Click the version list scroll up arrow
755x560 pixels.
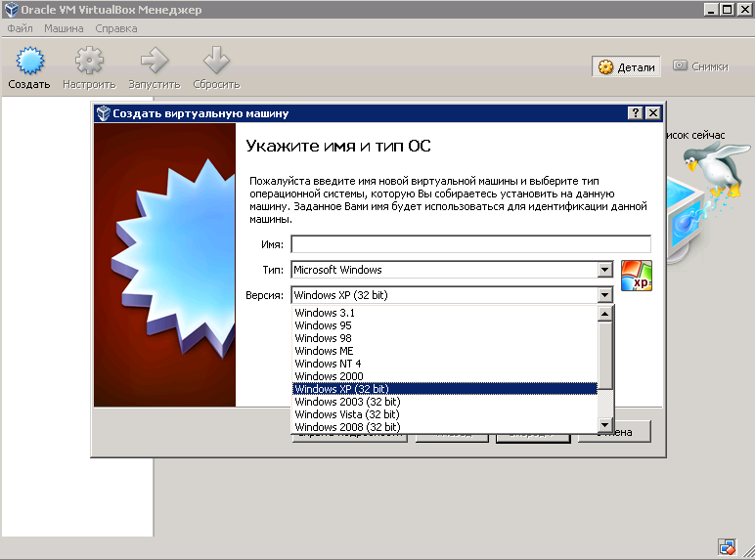point(604,314)
